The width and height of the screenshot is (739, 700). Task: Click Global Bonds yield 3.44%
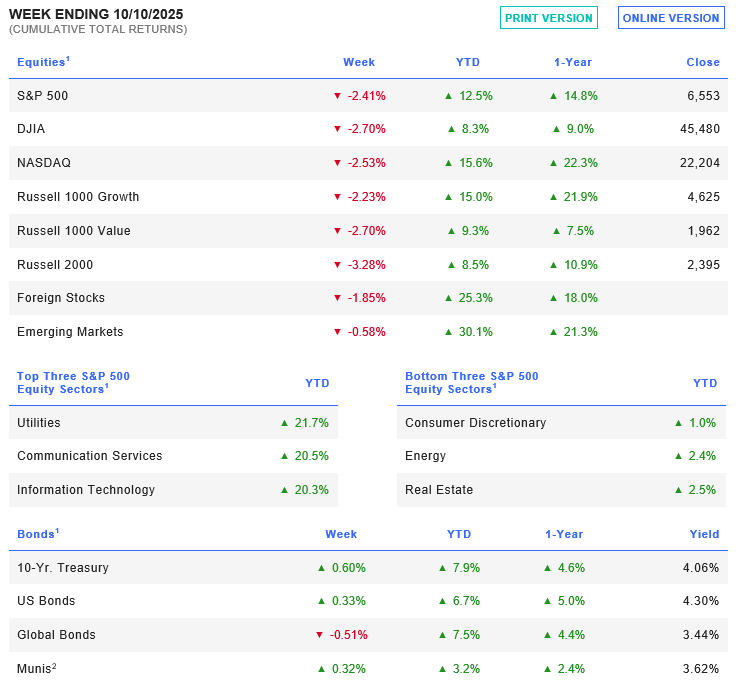point(701,634)
